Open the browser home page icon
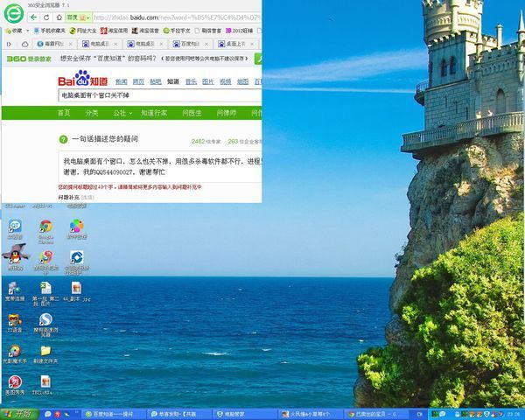 [x=59, y=17]
